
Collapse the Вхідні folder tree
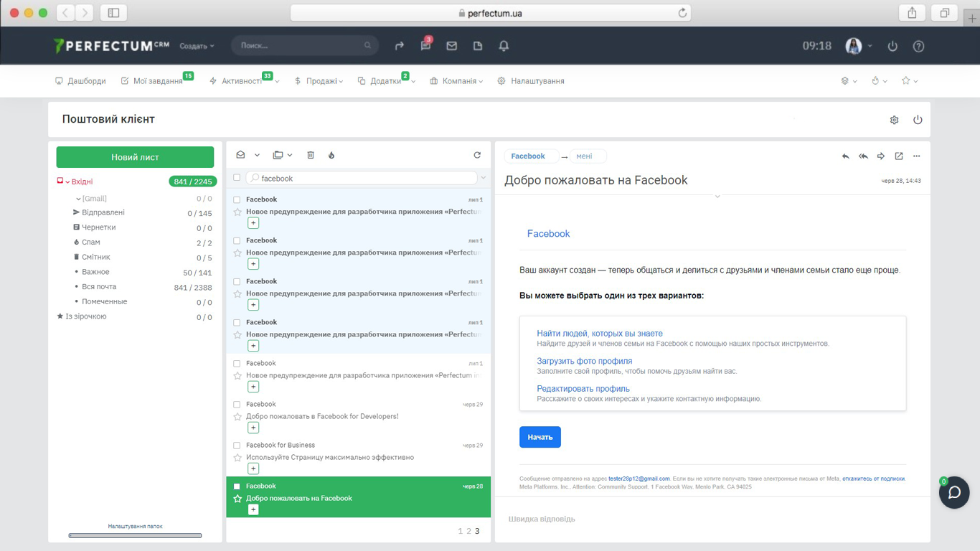(67, 182)
